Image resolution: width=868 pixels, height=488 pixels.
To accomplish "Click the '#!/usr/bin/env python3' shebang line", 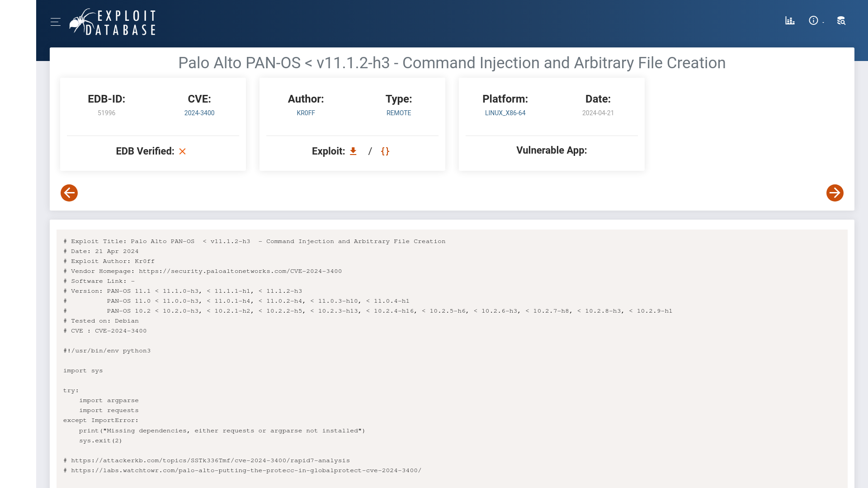I will coord(107,351).
